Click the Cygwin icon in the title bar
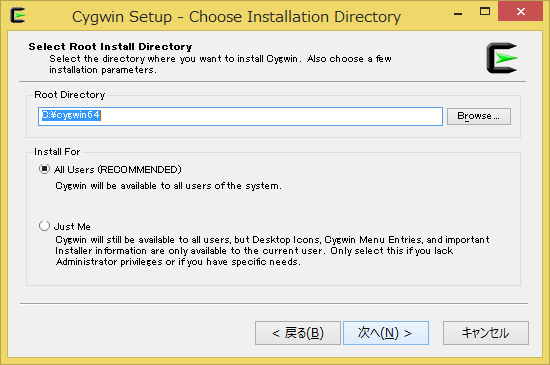The width and height of the screenshot is (550, 365). (x=18, y=15)
